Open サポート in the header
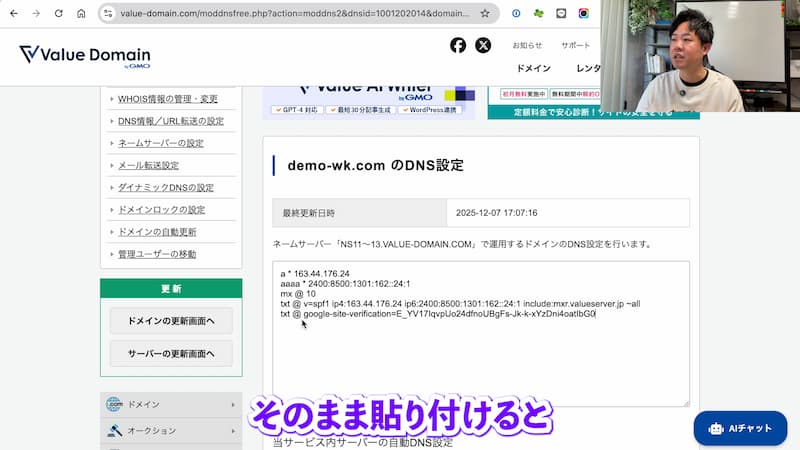The height and width of the screenshot is (450, 800). (x=576, y=45)
